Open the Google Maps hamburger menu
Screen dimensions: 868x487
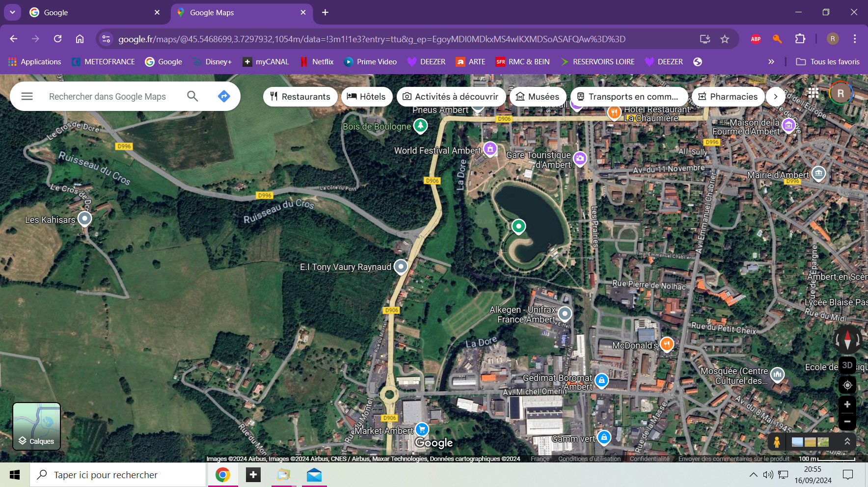[27, 96]
